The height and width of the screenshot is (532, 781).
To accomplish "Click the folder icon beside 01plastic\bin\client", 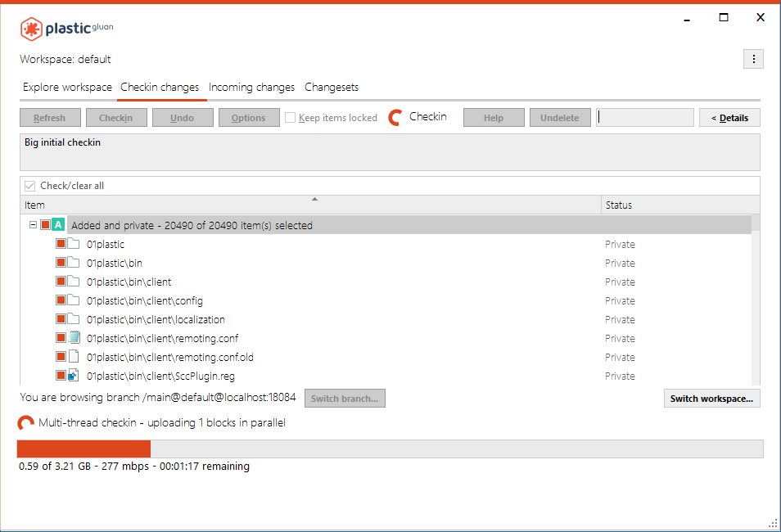I will pyautogui.click(x=75, y=281).
